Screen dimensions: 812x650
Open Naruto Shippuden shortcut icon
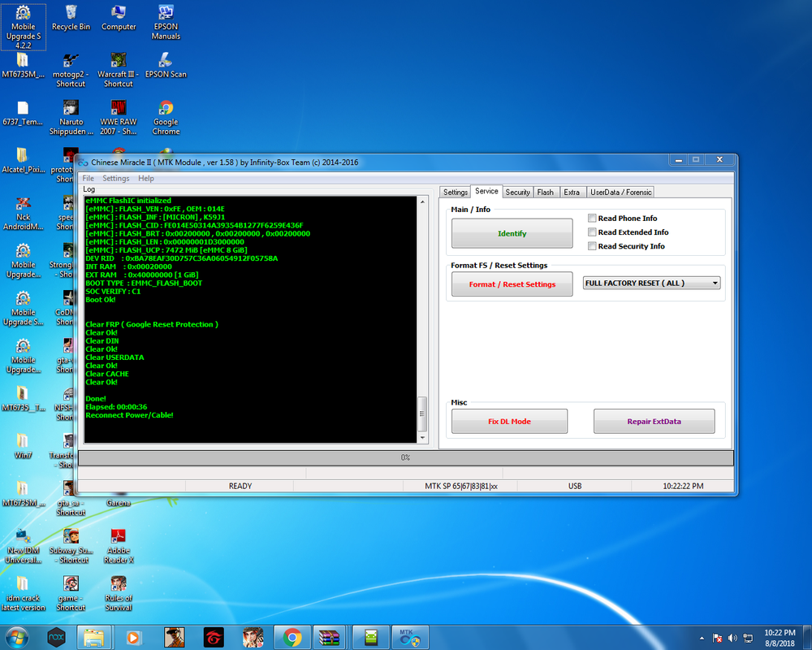[71, 118]
